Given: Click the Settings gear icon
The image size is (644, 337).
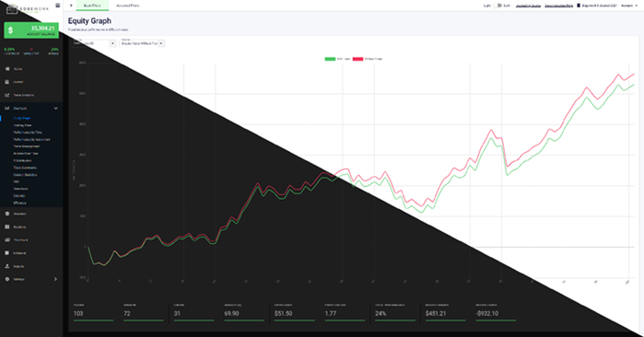Looking at the screenshot, I should pyautogui.click(x=7, y=279).
